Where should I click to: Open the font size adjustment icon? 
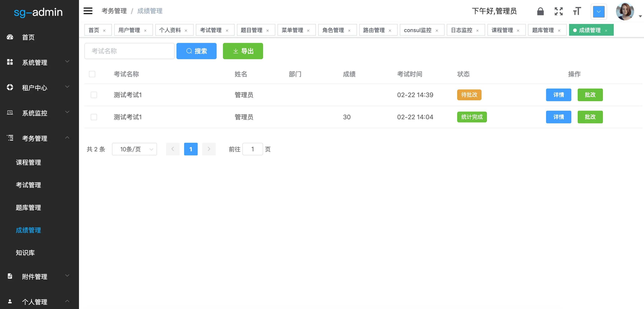point(577,11)
